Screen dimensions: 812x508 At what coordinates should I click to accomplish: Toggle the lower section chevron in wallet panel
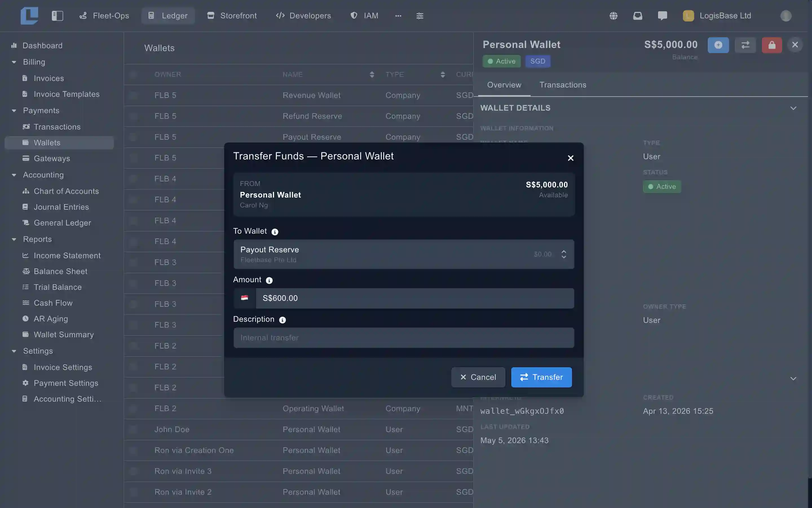click(x=793, y=379)
